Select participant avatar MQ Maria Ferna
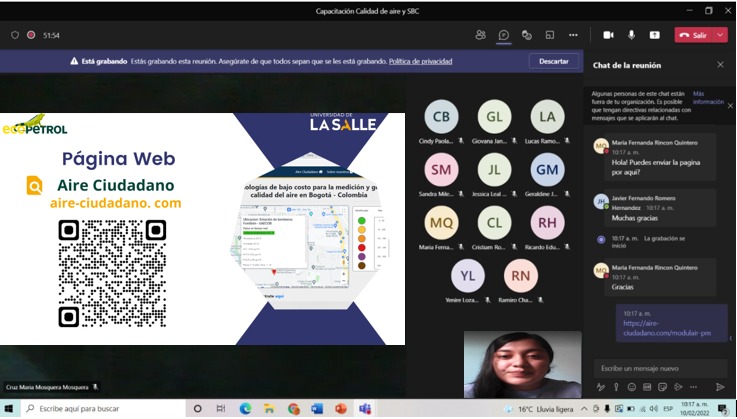Image resolution: width=737 pixels, height=419 pixels. click(441, 223)
